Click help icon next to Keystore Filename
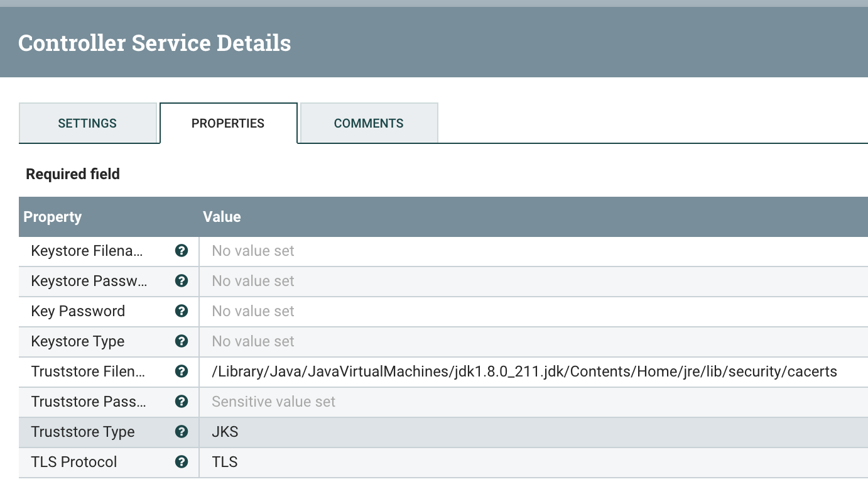This screenshot has width=868, height=489. [182, 251]
